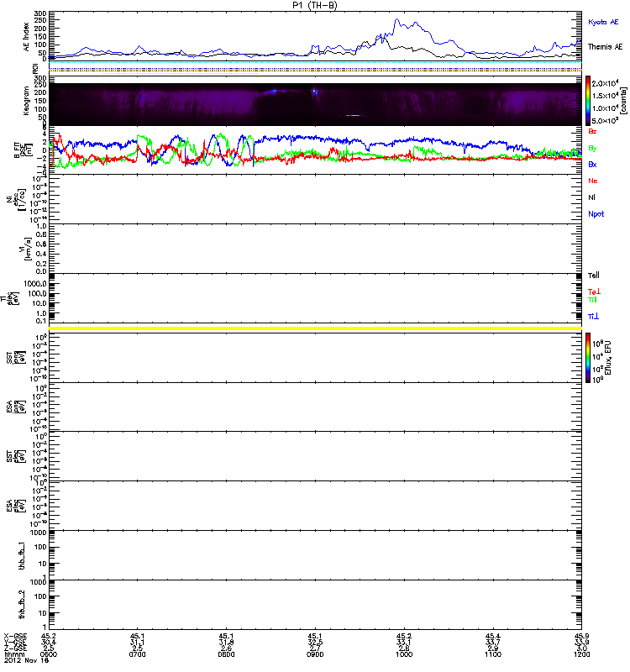The image size is (630, 672).
Task: Click the bright spot in the keogram panel
Action: click(x=314, y=92)
